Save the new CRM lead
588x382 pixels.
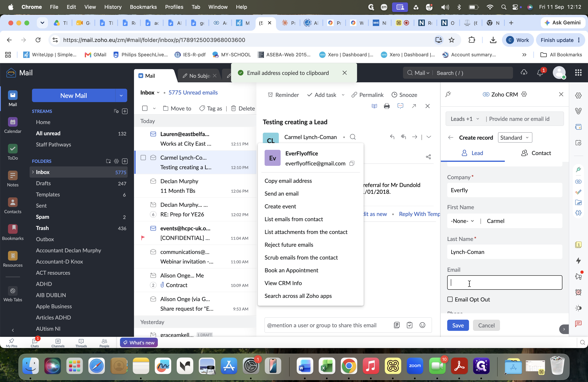click(458, 325)
